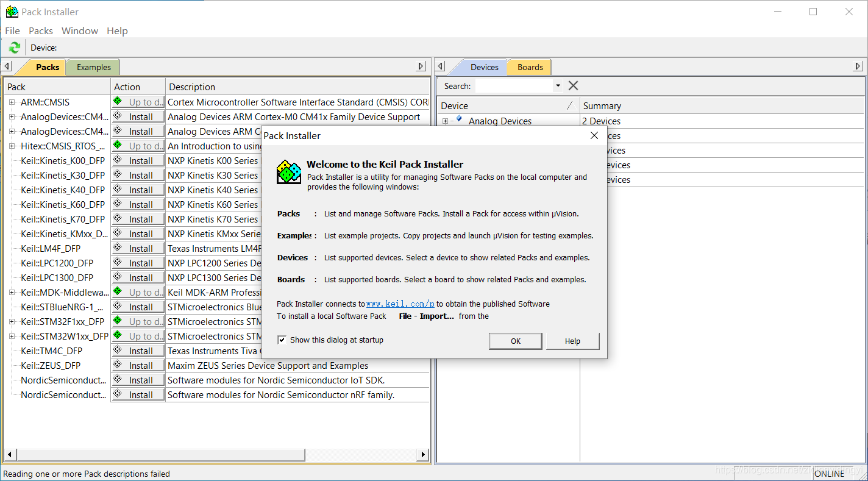
Task: Click left arrow beside the Packs tab
Action: (x=7, y=66)
